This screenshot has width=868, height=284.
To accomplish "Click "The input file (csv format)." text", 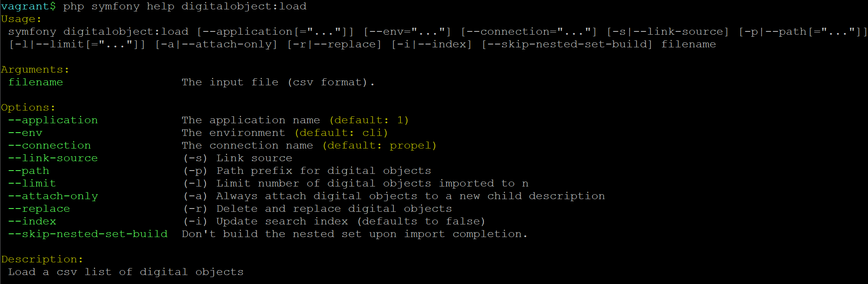I will tap(278, 82).
